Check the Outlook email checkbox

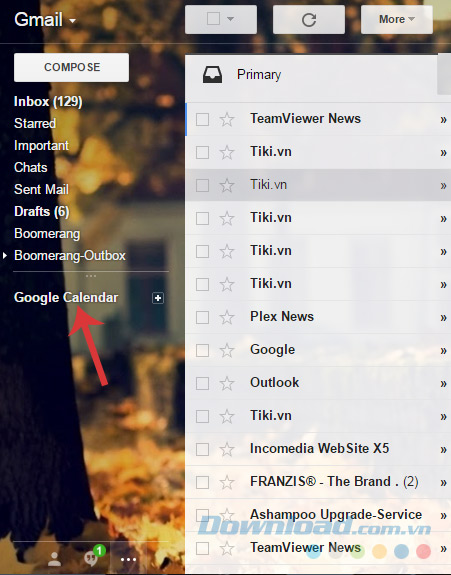point(202,383)
